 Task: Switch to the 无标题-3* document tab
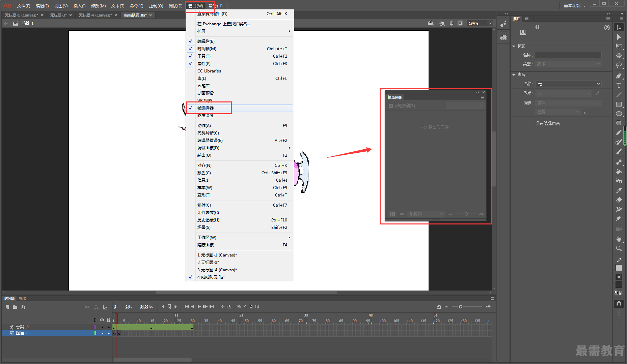pos(58,15)
